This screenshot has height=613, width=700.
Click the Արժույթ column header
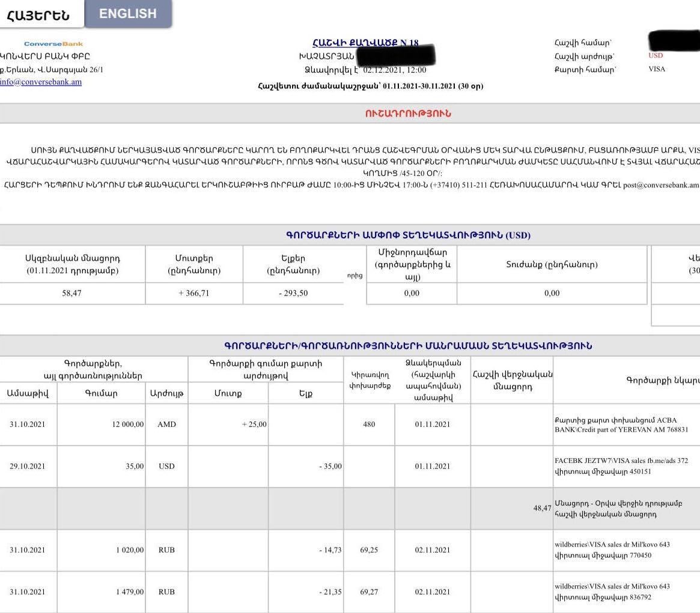(166, 393)
